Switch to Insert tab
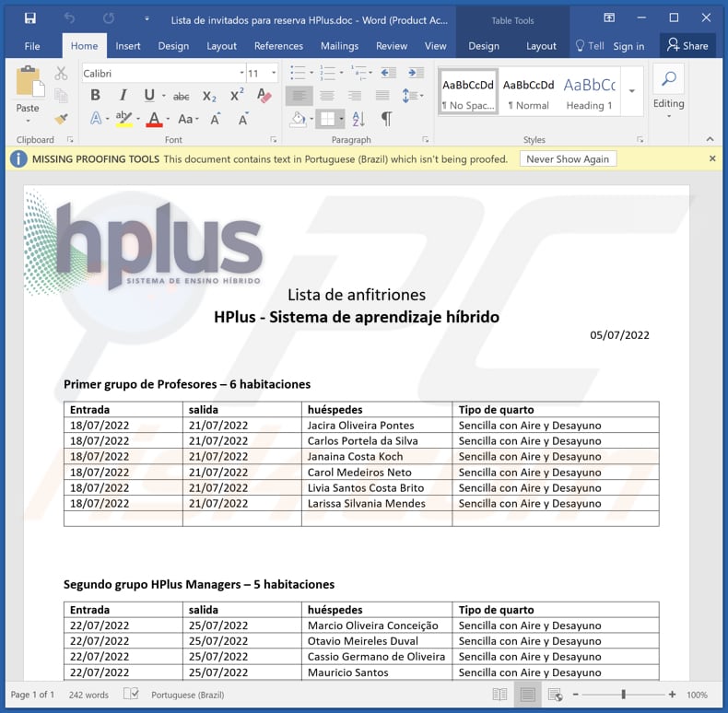The height and width of the screenshot is (713, 728). point(128,46)
